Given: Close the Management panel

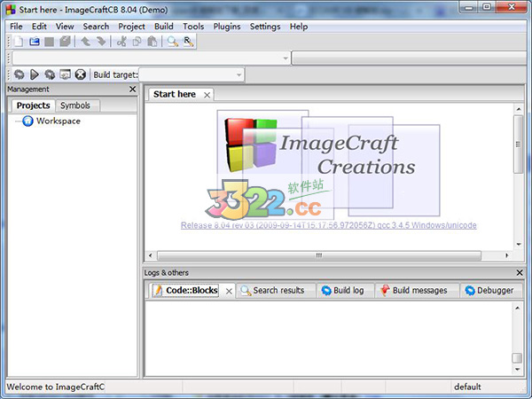Looking at the screenshot, I should click(x=133, y=90).
